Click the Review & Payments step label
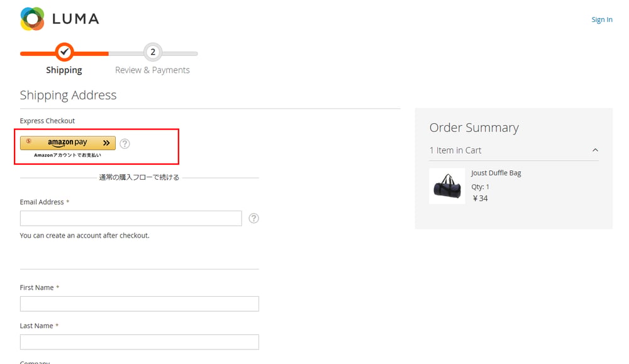The width and height of the screenshot is (629, 364). point(152,70)
